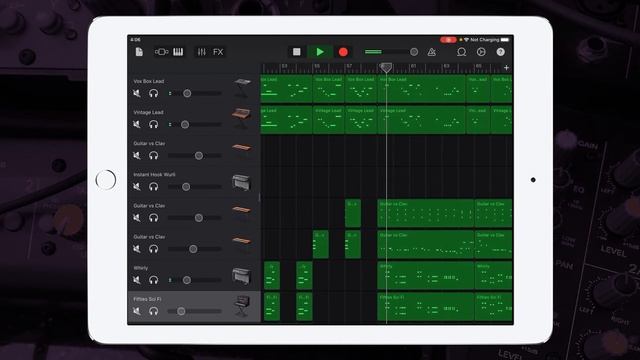Add song section with plus button
Screen dimensions: 640x360
507,68
